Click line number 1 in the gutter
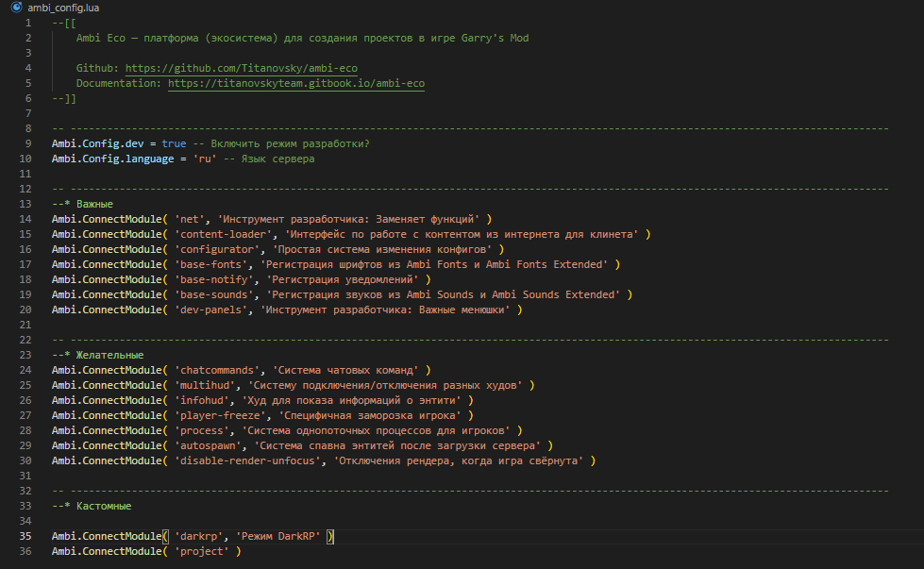The image size is (924, 569). (28, 23)
